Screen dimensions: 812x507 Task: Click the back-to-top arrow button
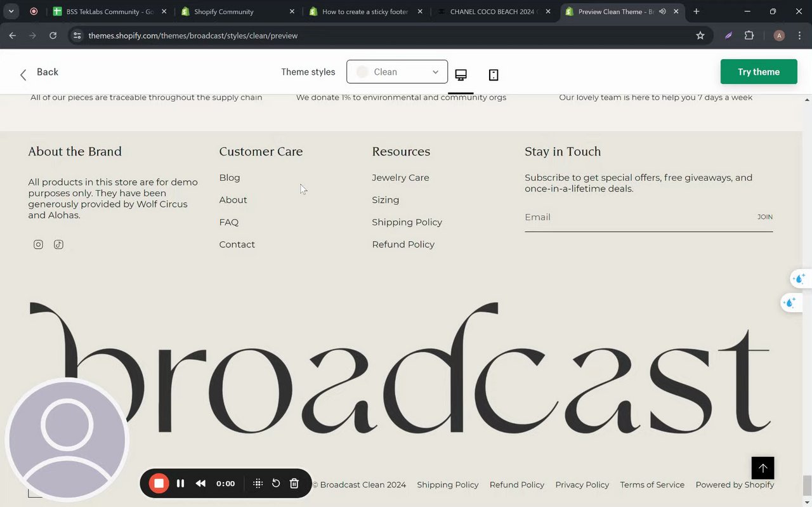click(x=763, y=468)
